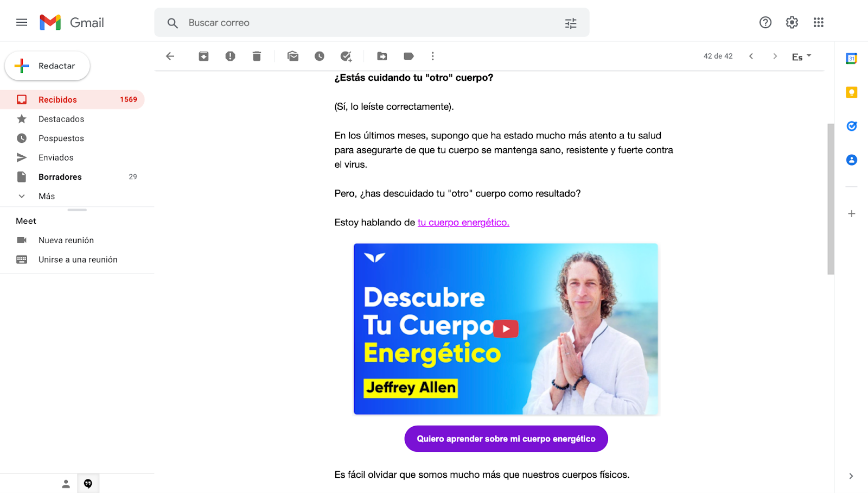868x493 pixels.
Task: Open Google Keep in side panel
Action: (852, 92)
